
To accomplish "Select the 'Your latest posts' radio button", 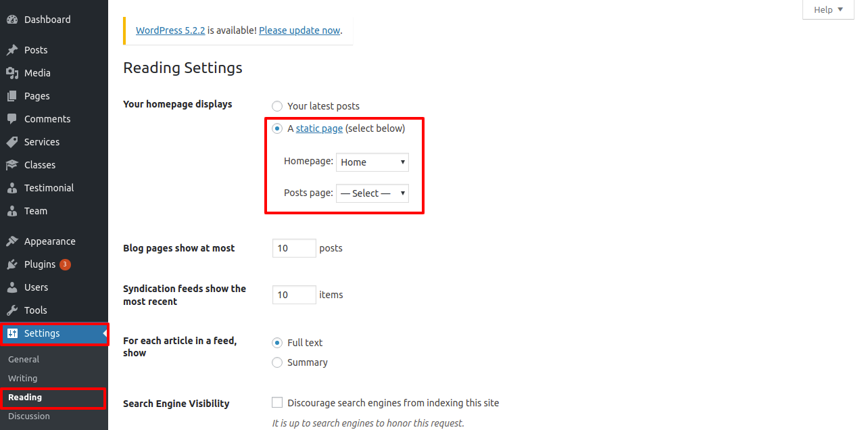I will pyautogui.click(x=277, y=106).
